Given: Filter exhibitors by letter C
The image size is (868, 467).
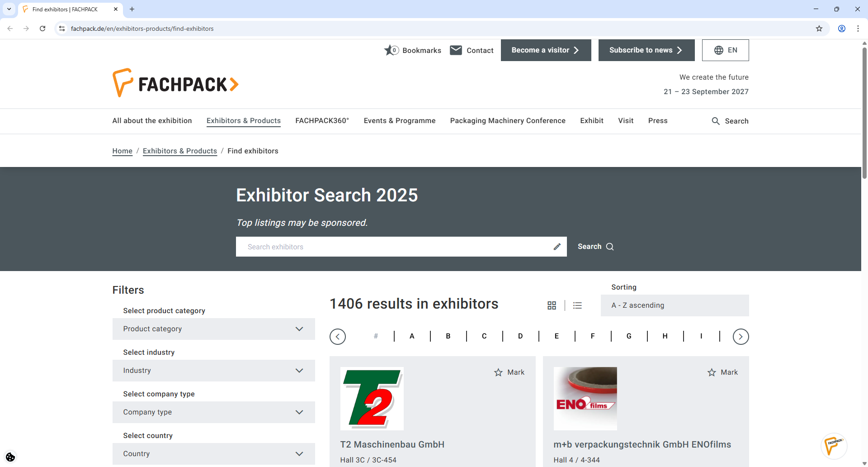Looking at the screenshot, I should click(484, 336).
